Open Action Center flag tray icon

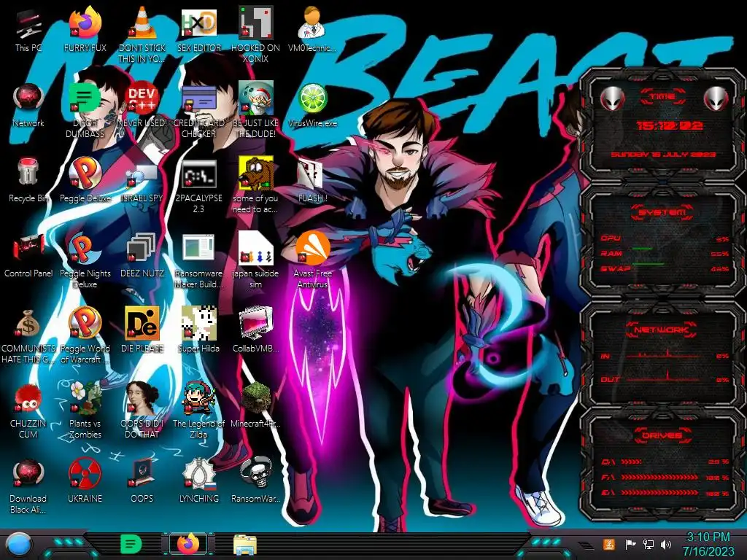pos(630,544)
